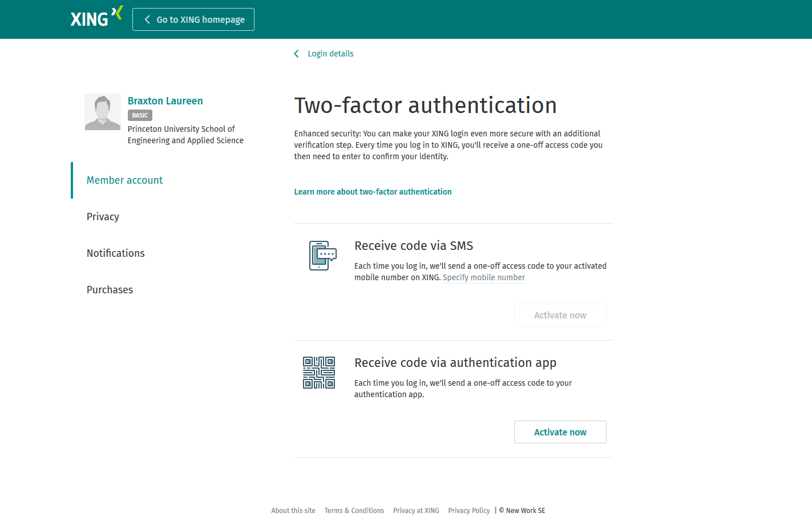Screen dimensions: 812x525
Task: Click the QR code authentication app icon
Action: 319,373
